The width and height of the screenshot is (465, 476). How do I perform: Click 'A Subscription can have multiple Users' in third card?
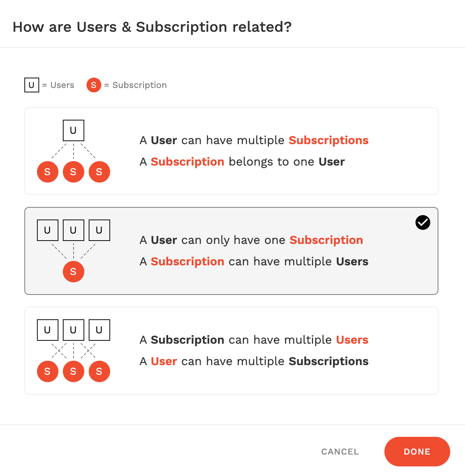tap(254, 340)
